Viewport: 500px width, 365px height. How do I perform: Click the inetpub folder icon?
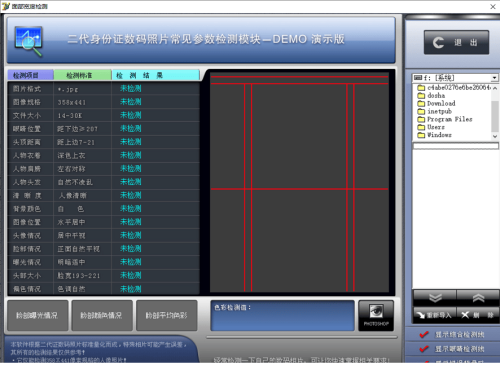pyautogui.click(x=421, y=111)
